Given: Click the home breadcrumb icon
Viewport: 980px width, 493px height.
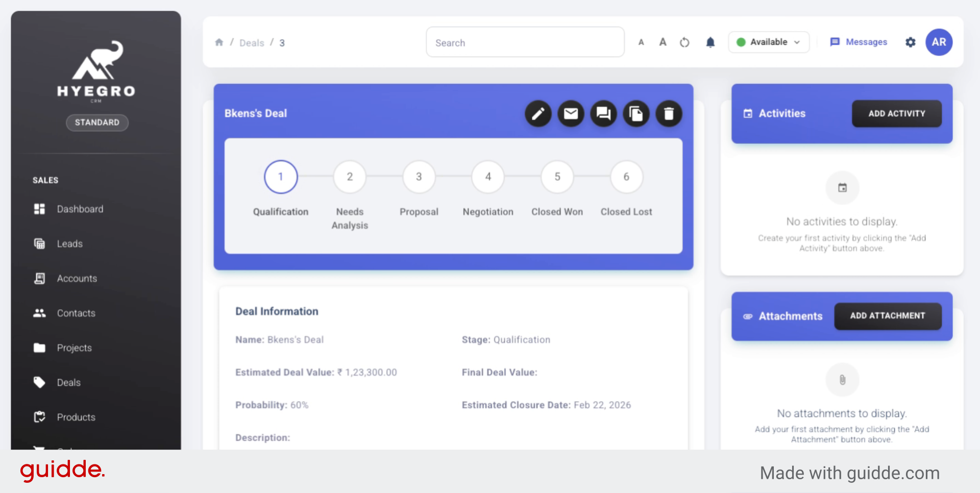Looking at the screenshot, I should click(x=219, y=42).
